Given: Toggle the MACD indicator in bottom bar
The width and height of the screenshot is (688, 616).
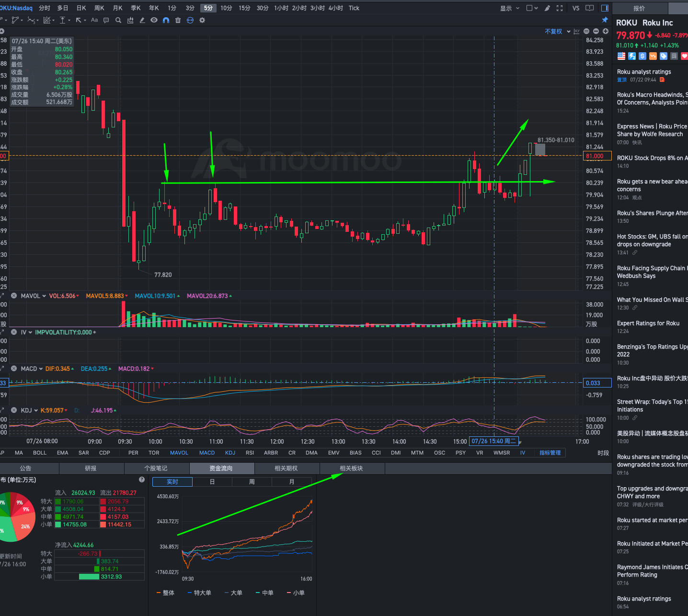Looking at the screenshot, I should pyautogui.click(x=207, y=453).
